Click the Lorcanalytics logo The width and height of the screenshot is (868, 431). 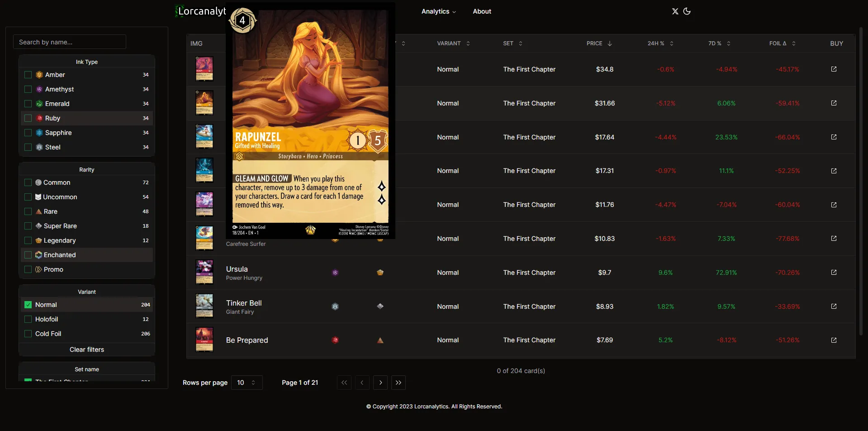(200, 11)
